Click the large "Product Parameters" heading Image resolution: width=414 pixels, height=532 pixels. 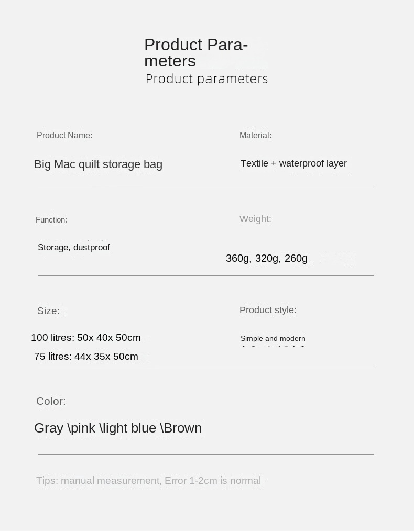click(x=196, y=53)
